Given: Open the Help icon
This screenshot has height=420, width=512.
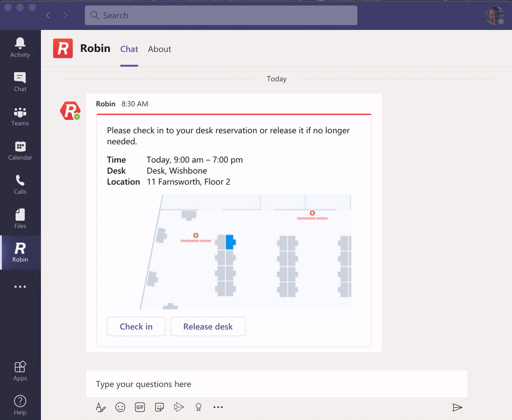Looking at the screenshot, I should pyautogui.click(x=20, y=405).
